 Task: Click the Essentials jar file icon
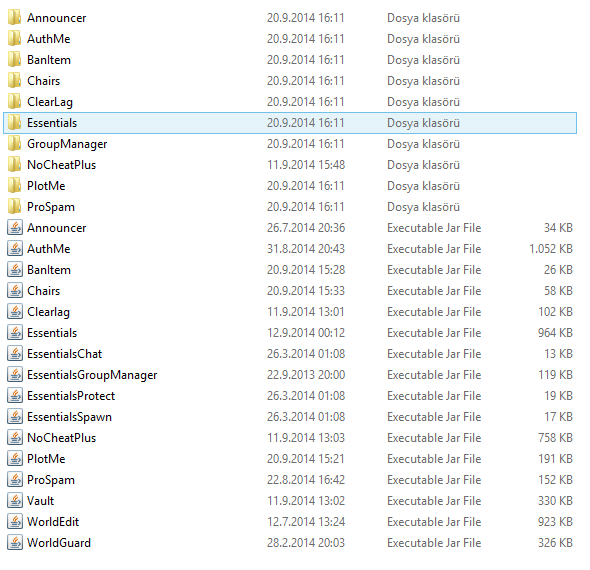15,333
